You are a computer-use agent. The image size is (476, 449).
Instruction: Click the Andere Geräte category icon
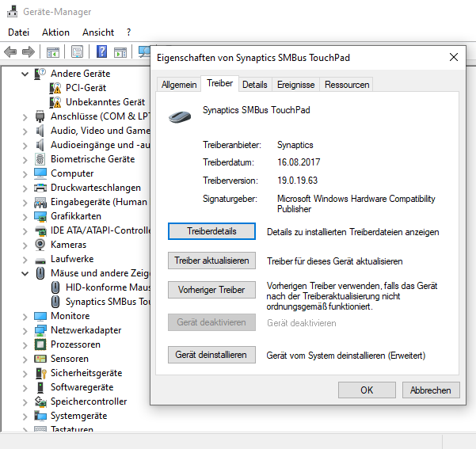coord(40,74)
